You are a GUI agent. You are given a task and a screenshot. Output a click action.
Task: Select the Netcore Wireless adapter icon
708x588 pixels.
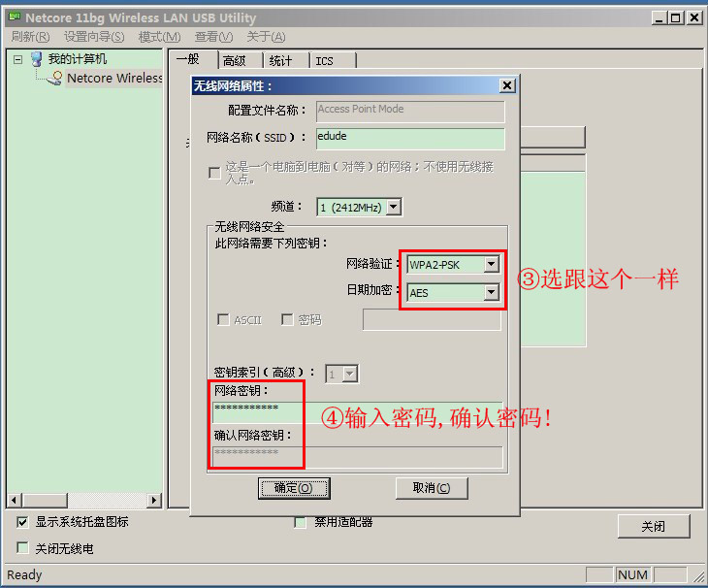click(x=55, y=79)
